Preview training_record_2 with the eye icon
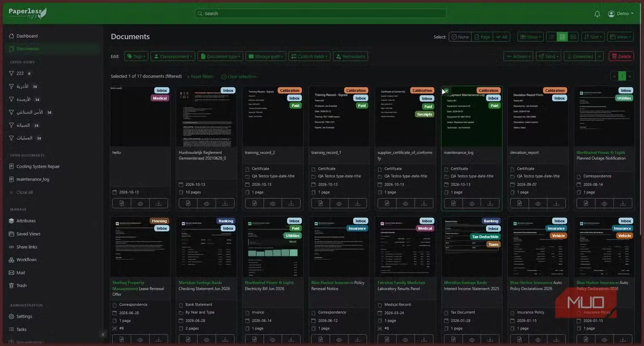Screen dimensions: 644x346 click(x=273, y=203)
